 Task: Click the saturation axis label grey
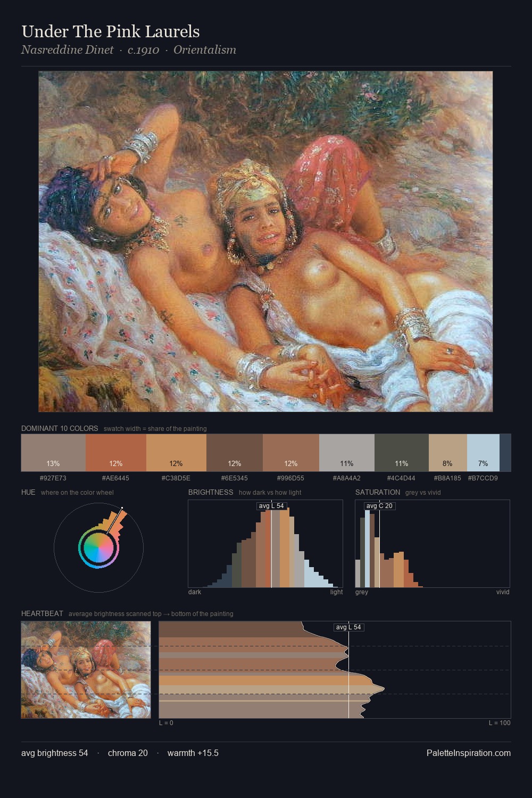tap(362, 592)
